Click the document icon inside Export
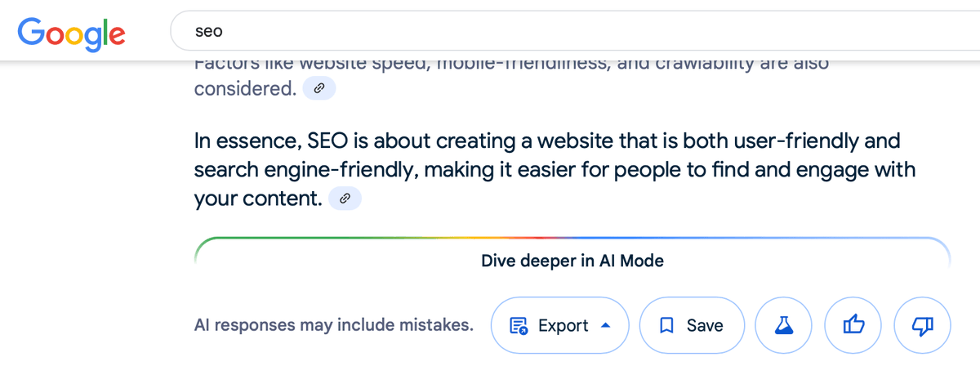 pos(519,326)
